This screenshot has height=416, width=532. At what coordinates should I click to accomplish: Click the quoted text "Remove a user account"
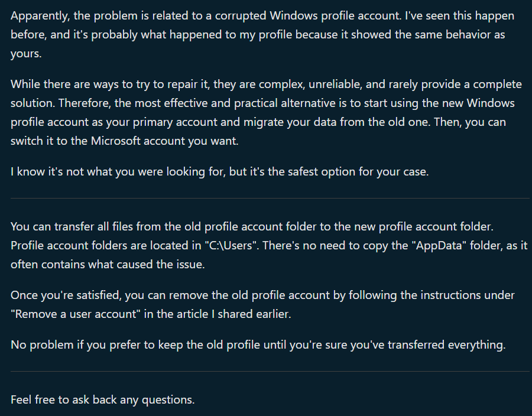[75, 314]
